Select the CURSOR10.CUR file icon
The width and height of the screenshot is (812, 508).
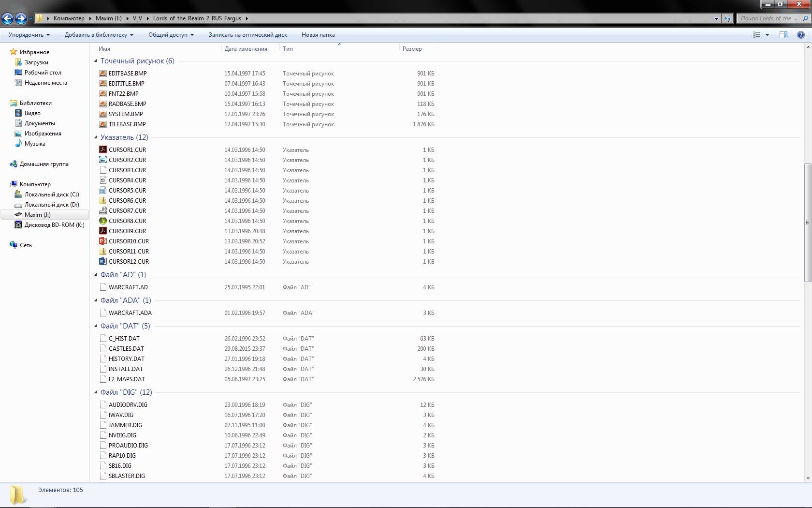[103, 241]
